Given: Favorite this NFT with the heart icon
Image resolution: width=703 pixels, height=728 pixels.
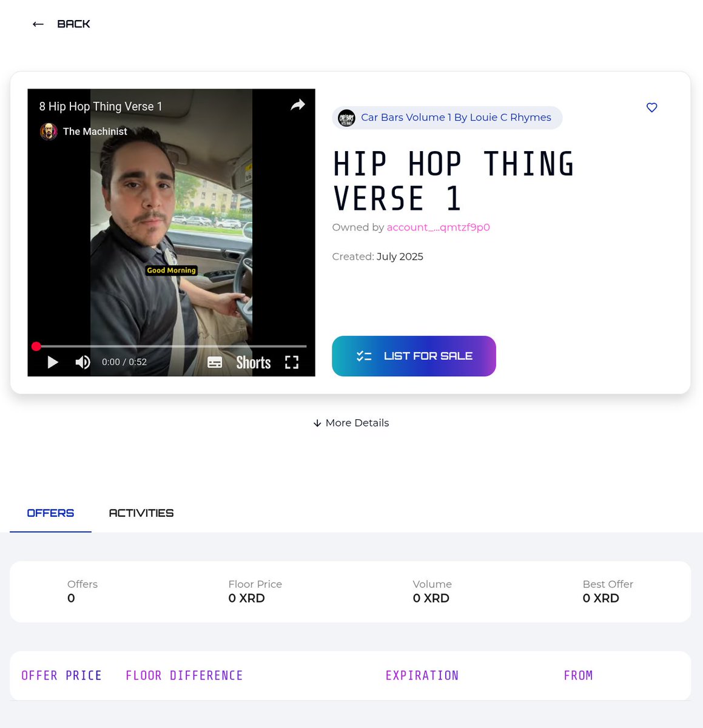Looking at the screenshot, I should [x=652, y=107].
